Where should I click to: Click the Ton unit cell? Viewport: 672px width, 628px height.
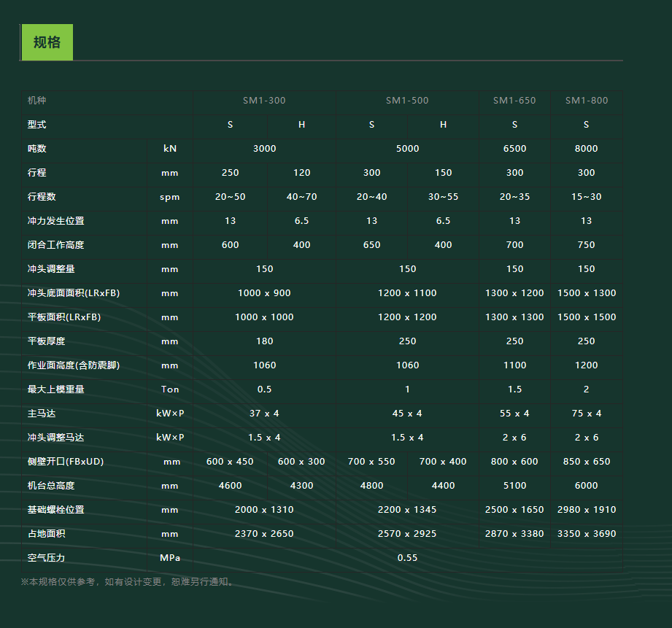point(170,389)
